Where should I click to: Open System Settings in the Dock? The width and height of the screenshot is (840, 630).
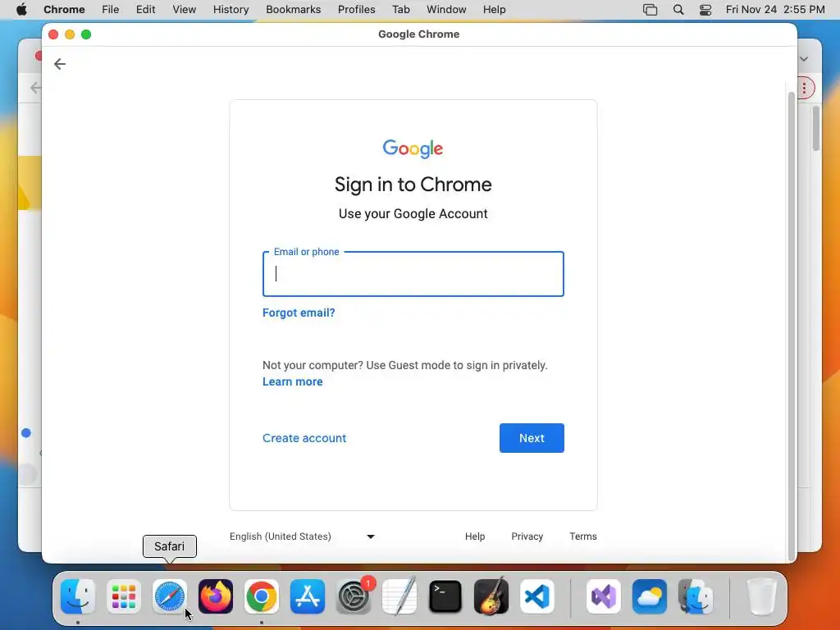[x=354, y=596]
